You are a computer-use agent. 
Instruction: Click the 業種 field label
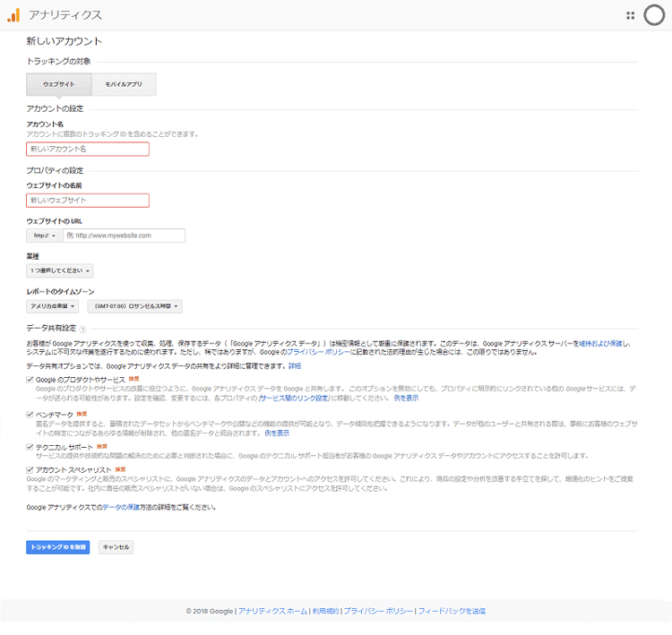click(x=32, y=256)
